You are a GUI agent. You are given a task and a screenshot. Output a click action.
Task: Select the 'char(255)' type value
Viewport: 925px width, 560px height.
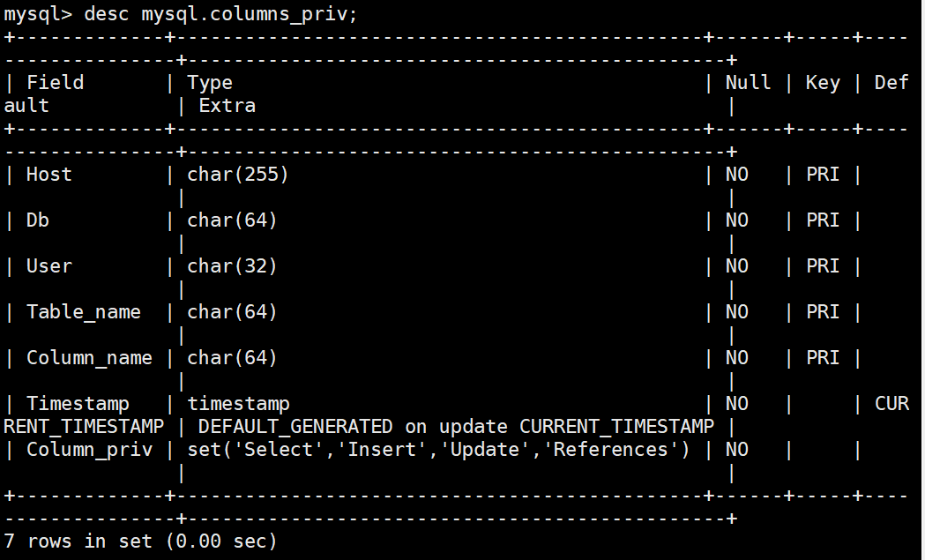[x=238, y=174]
